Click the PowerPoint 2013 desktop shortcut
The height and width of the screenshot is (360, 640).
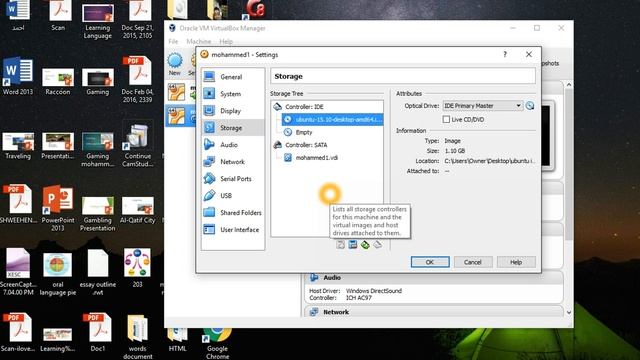tap(58, 207)
